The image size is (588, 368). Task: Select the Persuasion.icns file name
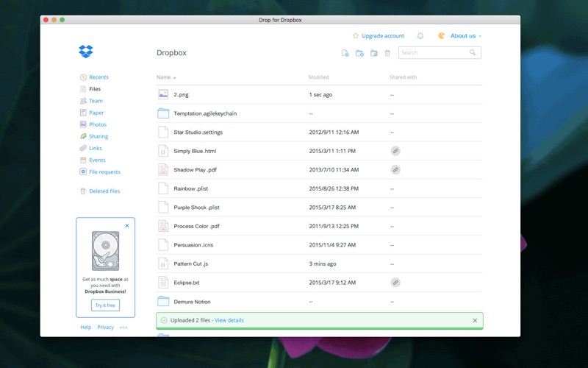point(193,245)
